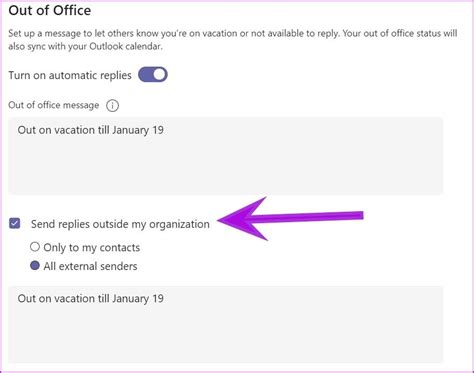Click the purple arrow annotation's arrowhead
The width and height of the screenshot is (474, 373).
pyautogui.click(x=245, y=219)
